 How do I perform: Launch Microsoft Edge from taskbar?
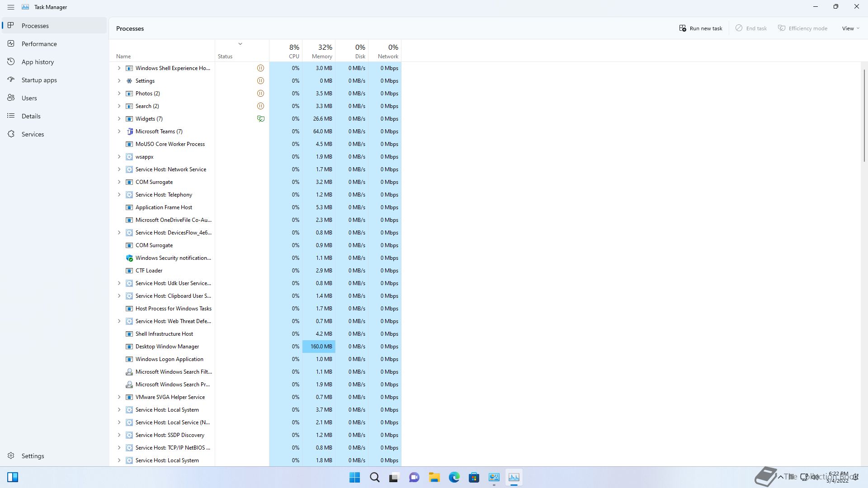(454, 477)
